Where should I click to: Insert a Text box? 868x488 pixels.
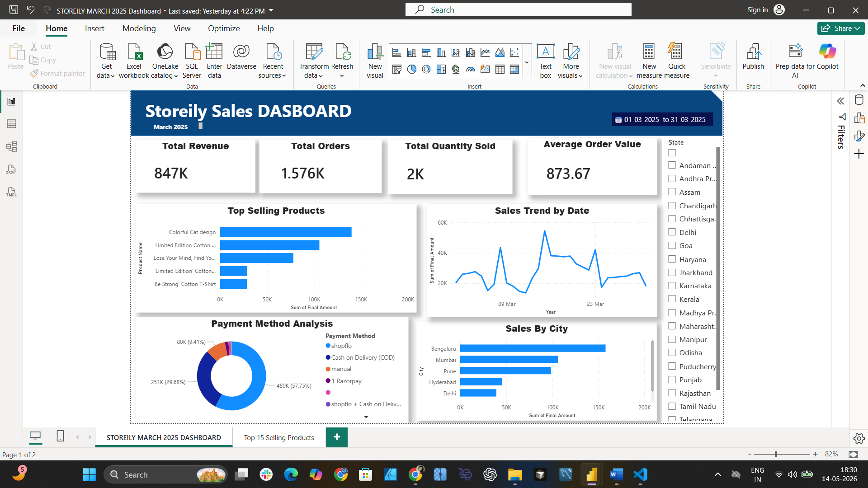pyautogui.click(x=546, y=61)
